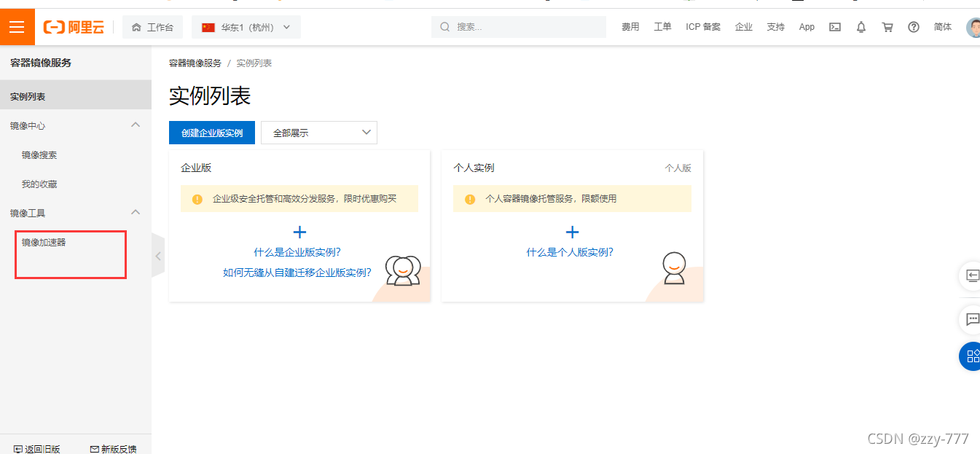Open 工作台 from the top bar
The height and width of the screenshot is (454, 980).
point(152,26)
